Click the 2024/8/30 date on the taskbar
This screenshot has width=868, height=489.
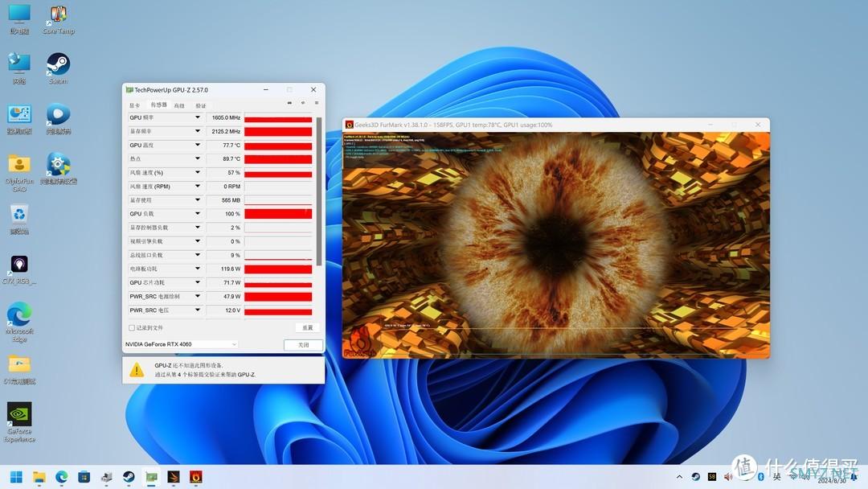coord(832,481)
